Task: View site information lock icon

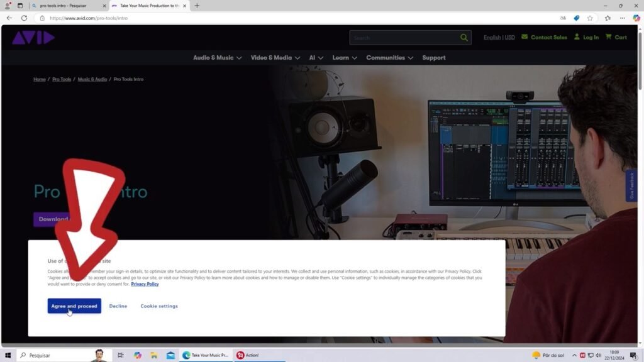Action: click(42, 18)
